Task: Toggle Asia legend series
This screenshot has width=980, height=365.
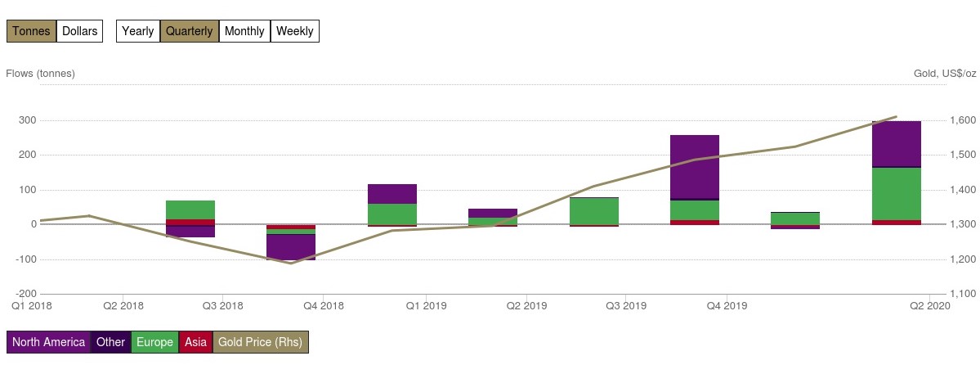Action: [x=195, y=342]
